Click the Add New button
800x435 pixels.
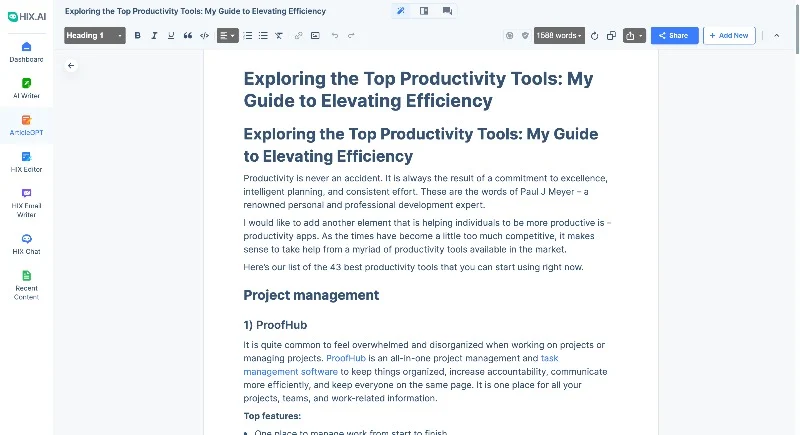pos(729,35)
